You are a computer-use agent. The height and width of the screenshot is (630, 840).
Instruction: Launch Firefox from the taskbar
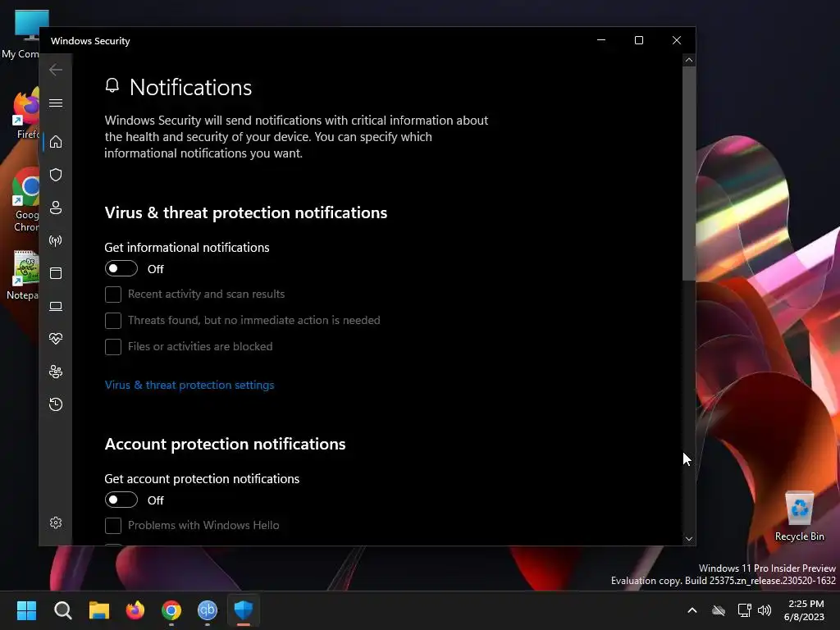pyautogui.click(x=135, y=610)
